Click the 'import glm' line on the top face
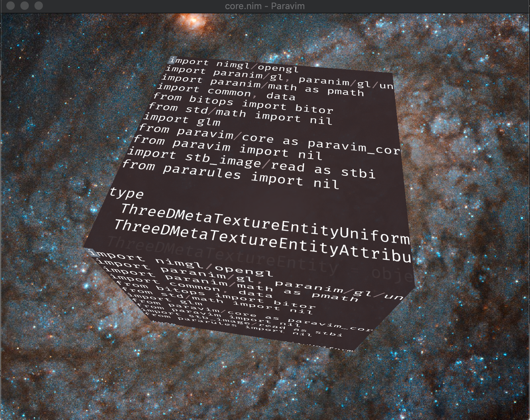Screen dimensions: 530x420 click(182, 120)
